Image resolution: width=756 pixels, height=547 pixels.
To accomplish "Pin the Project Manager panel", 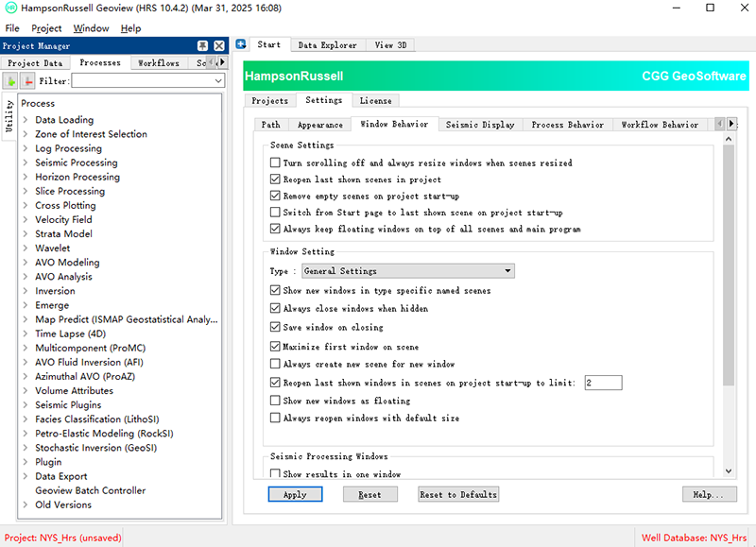I will coord(203,45).
